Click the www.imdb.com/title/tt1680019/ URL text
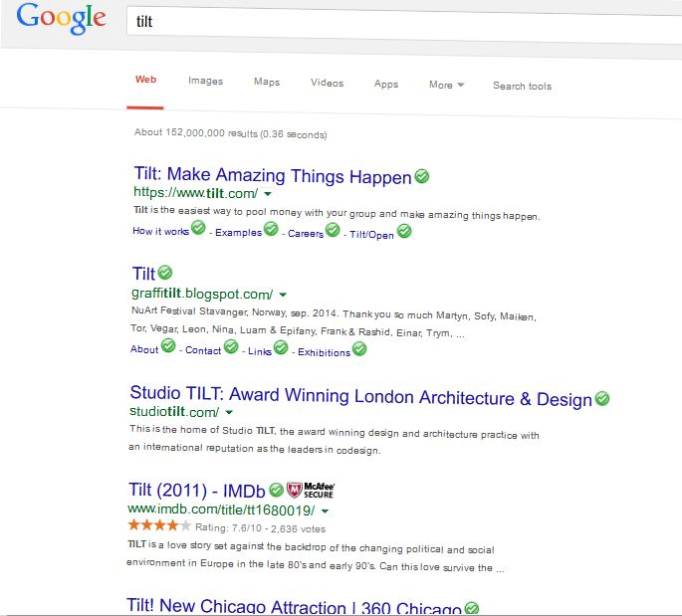The height and width of the screenshot is (616, 682). tap(221, 510)
